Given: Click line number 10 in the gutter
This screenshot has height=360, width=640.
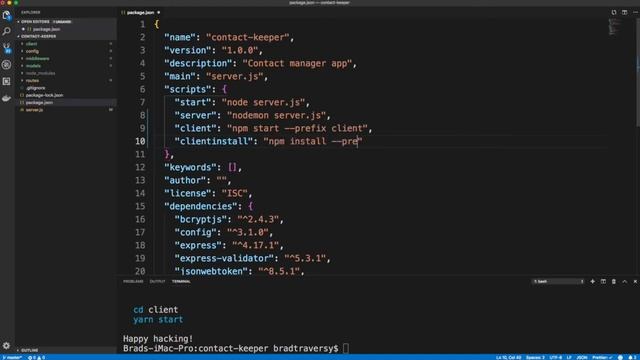Looking at the screenshot, I should coord(140,141).
